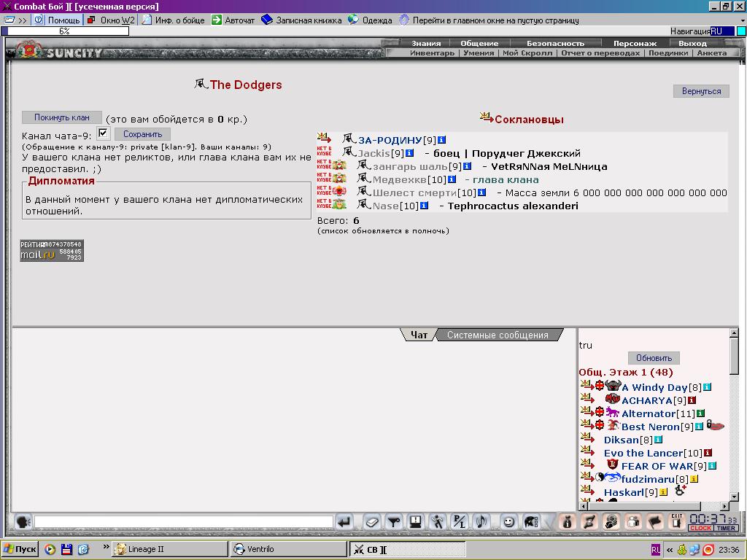The image size is (747, 560).
Task: Click info icon next to Jackis
Action: [409, 153]
